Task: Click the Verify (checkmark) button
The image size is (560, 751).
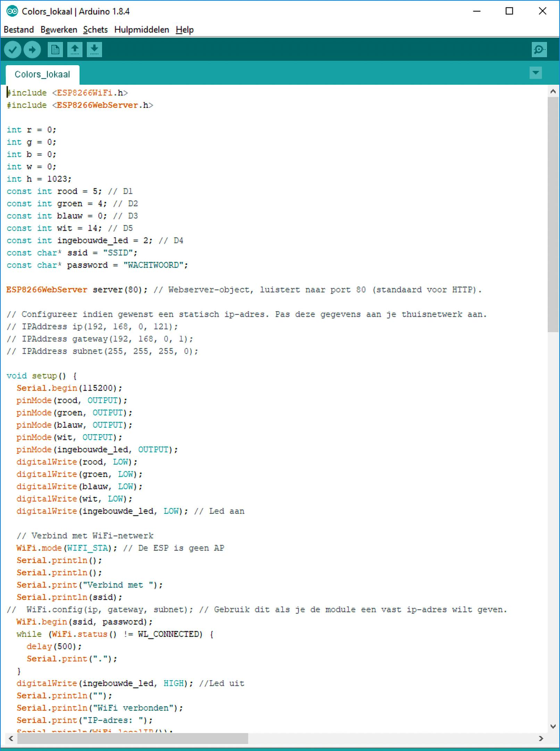Action: pyautogui.click(x=13, y=50)
